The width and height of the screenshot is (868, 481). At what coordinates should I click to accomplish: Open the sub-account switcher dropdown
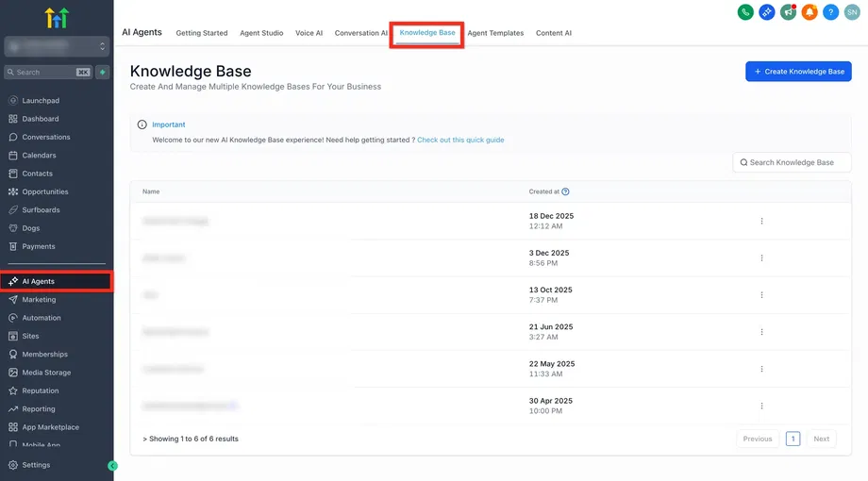[x=57, y=45]
